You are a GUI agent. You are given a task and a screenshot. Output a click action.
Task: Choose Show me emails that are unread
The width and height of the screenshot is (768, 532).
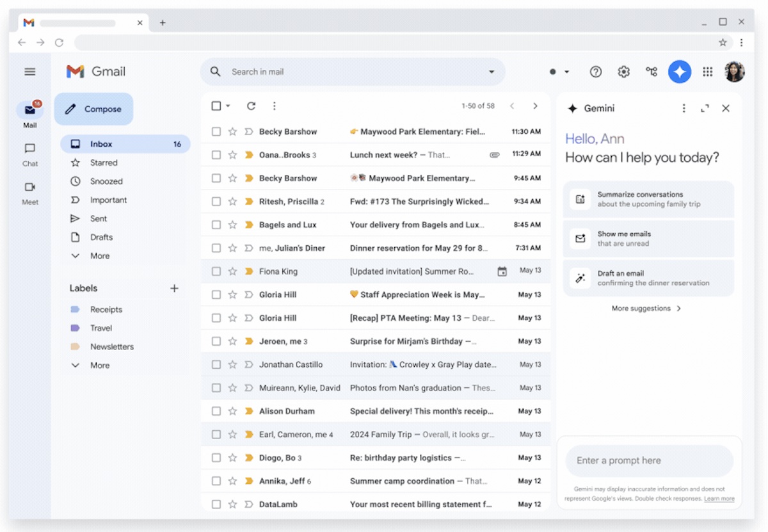click(x=648, y=238)
